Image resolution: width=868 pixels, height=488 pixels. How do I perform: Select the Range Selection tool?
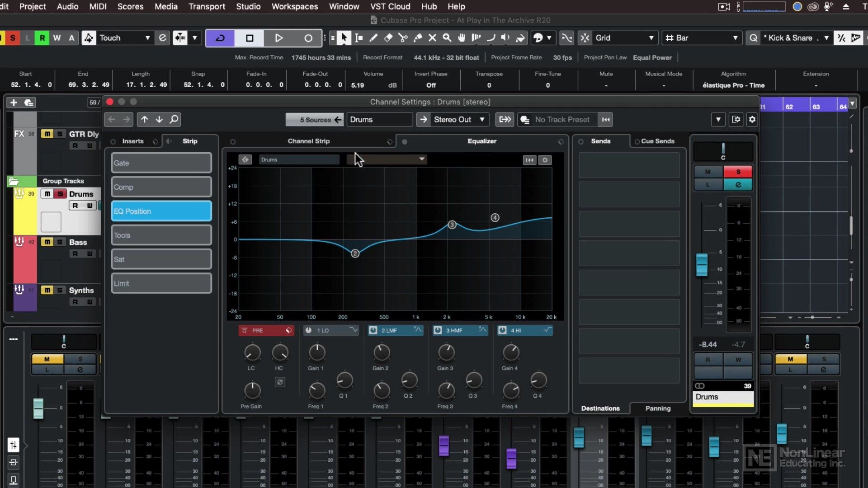(x=359, y=38)
